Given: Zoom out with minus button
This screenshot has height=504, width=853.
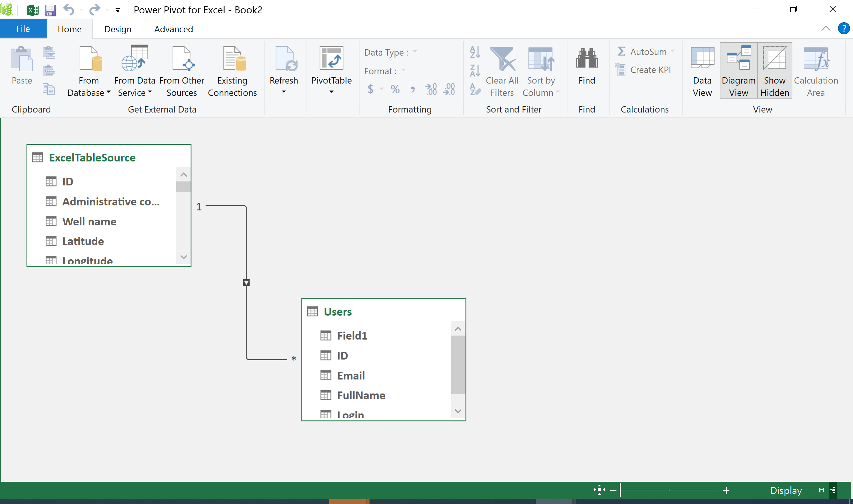Looking at the screenshot, I should point(613,490).
